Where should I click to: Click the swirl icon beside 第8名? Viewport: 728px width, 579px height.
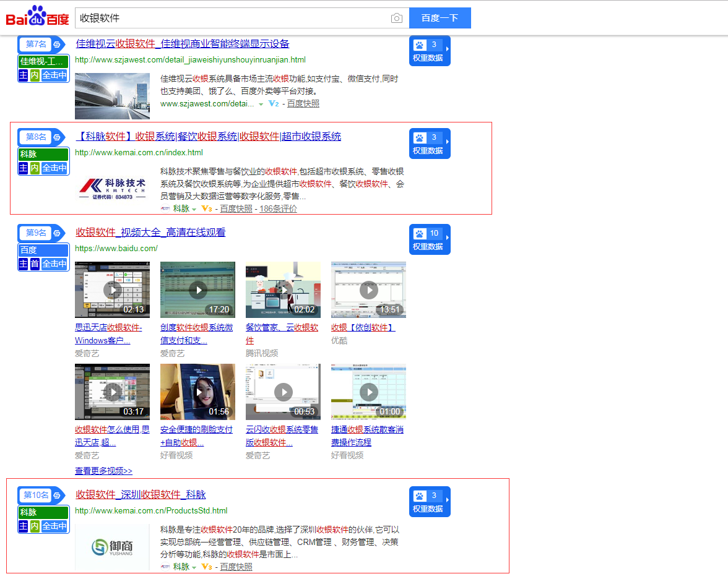tap(57, 137)
